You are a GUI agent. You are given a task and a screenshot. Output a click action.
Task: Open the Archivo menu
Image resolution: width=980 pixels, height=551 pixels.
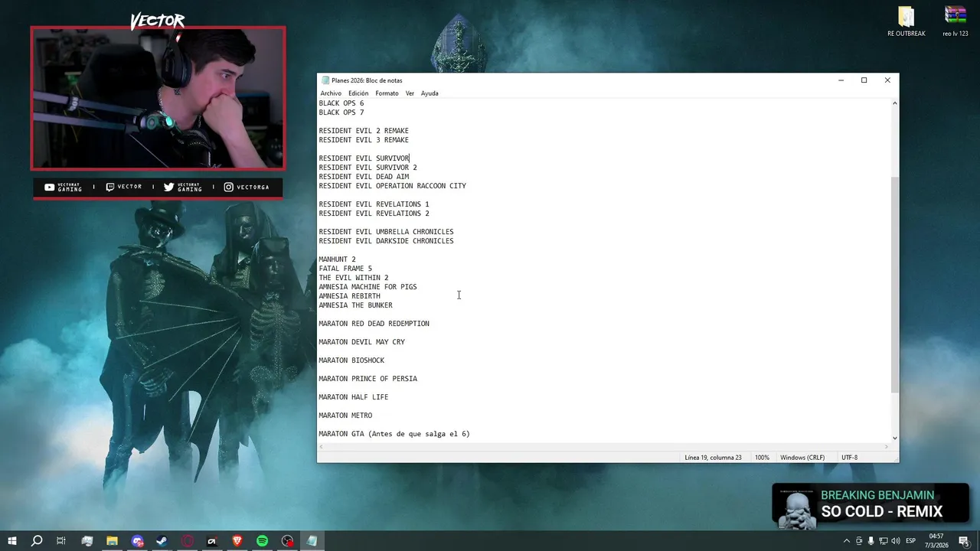(331, 93)
